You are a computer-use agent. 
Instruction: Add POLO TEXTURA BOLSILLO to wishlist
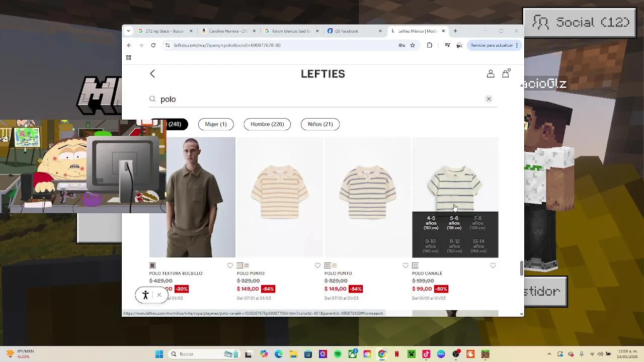click(x=230, y=265)
